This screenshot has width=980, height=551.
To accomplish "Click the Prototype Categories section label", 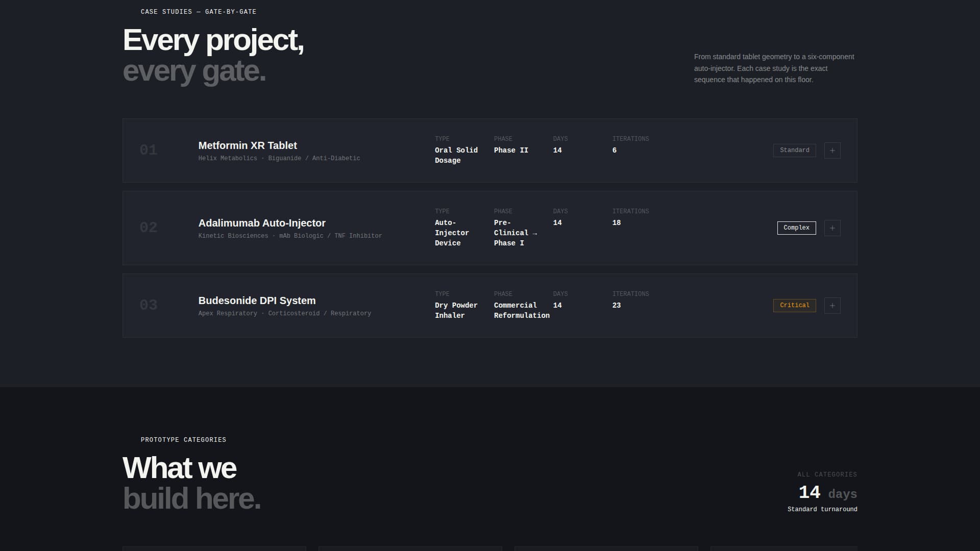I will tap(183, 440).
